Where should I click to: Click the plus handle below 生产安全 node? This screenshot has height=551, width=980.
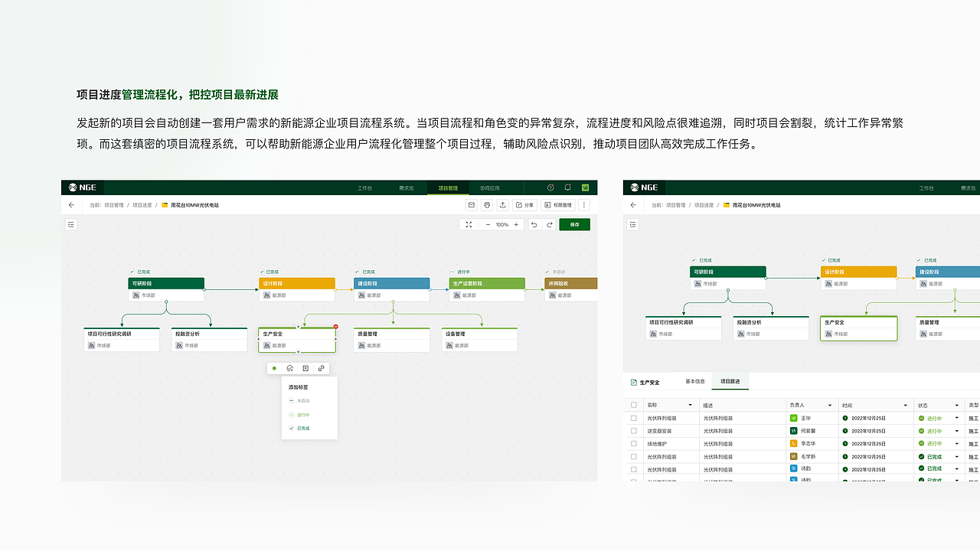click(x=298, y=353)
